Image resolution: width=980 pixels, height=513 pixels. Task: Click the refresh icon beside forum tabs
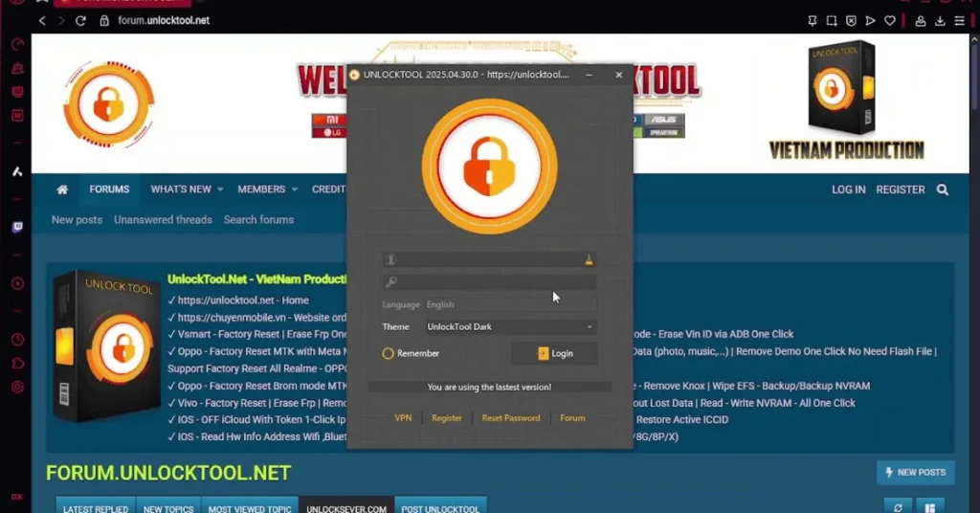pos(898,506)
